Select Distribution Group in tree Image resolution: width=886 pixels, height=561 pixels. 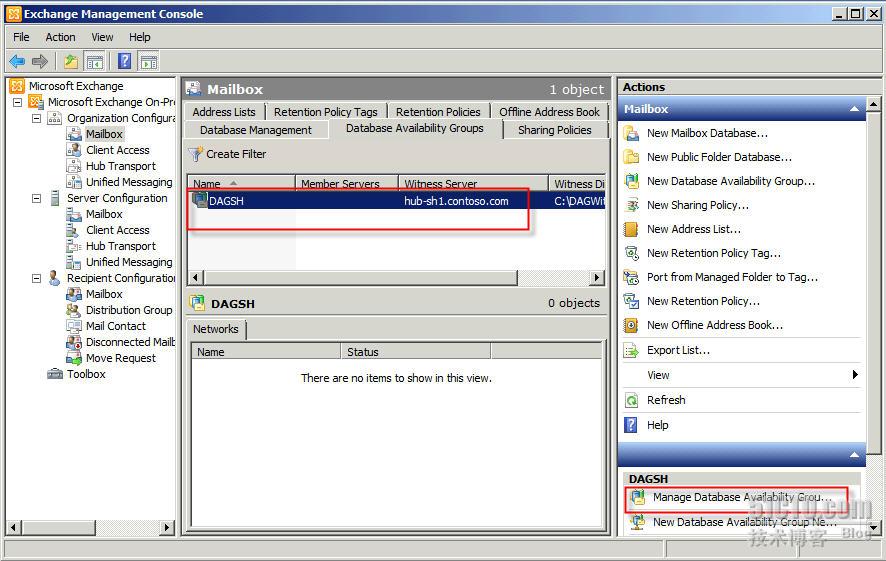tap(129, 310)
